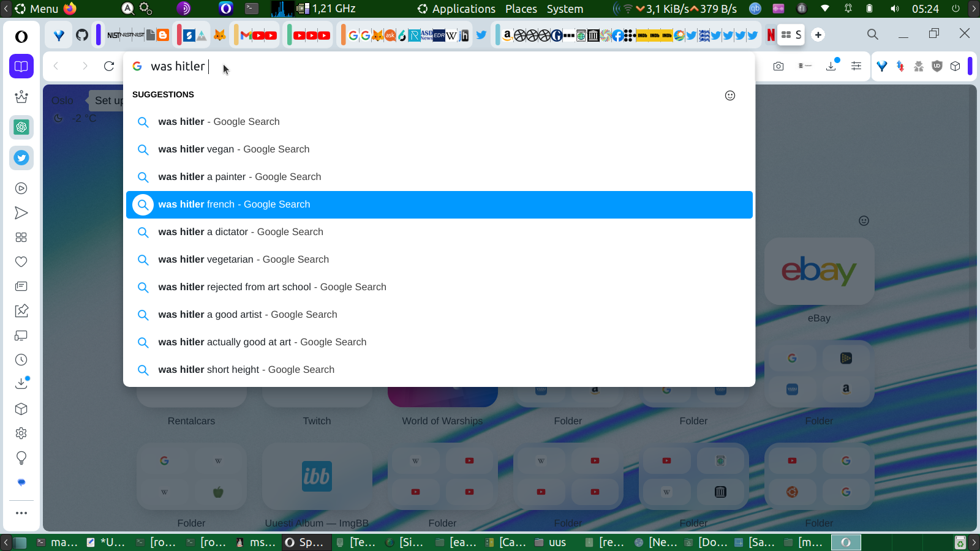Screen dimensions: 980x551
Task: Open the ImgBB speed dial tile
Action: [x=317, y=476]
